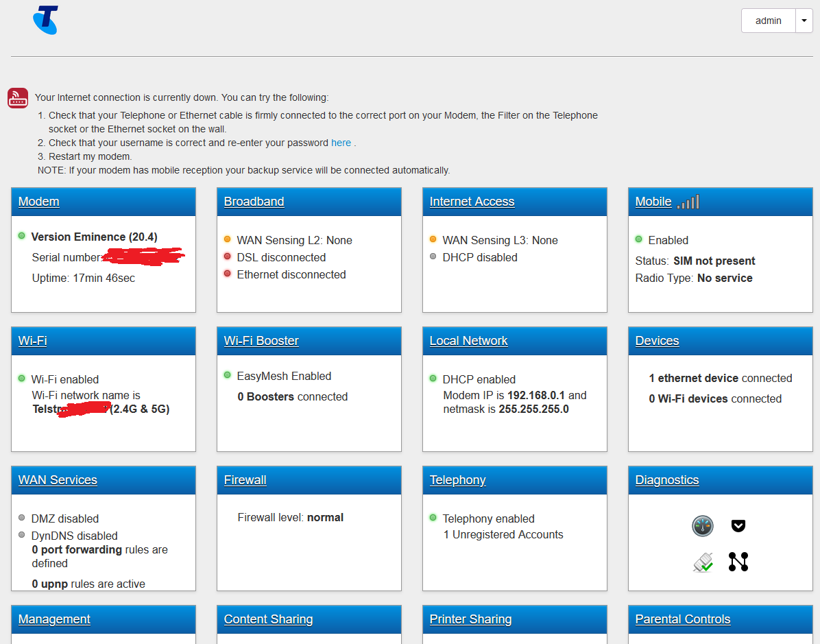This screenshot has height=644, width=820.
Task: Click the Mobile signal strength bars icon
Action: 688,202
